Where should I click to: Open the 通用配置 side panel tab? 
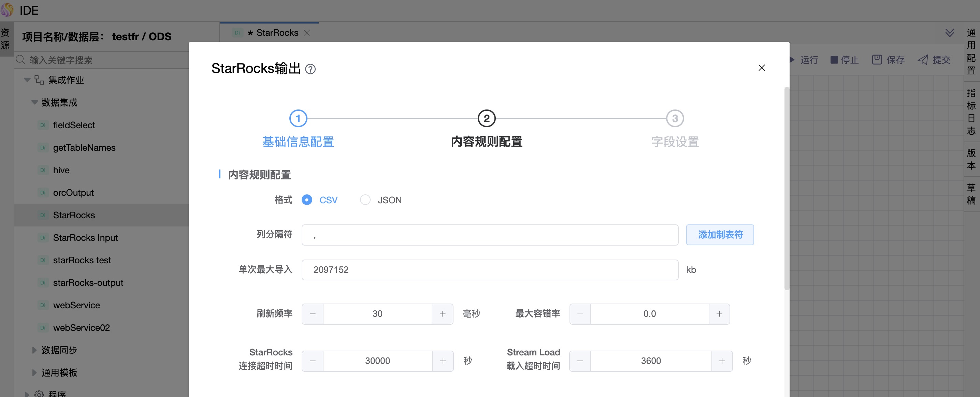(x=971, y=52)
